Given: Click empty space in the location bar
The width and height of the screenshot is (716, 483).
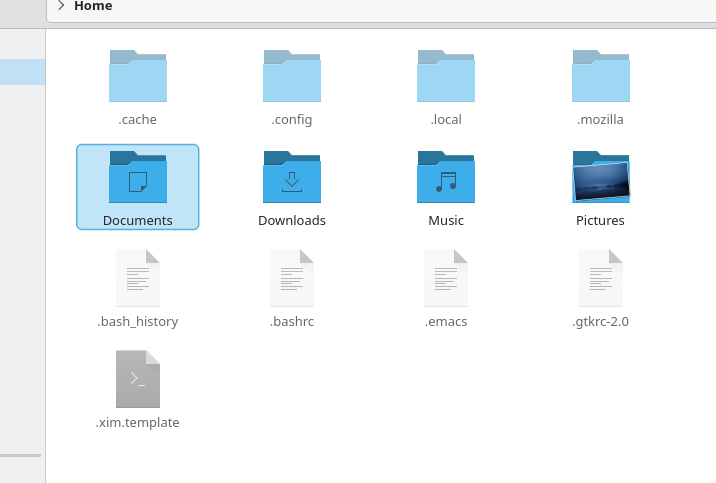Looking at the screenshot, I should coord(400,6).
